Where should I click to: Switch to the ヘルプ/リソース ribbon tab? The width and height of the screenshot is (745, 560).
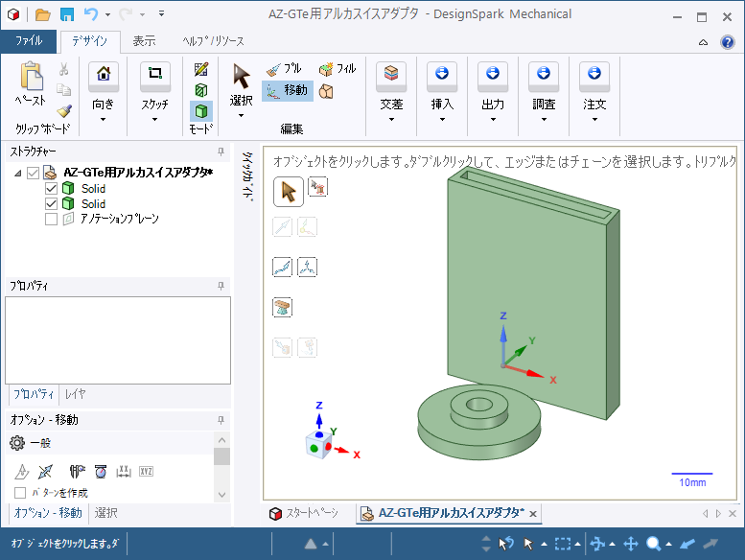(x=213, y=41)
